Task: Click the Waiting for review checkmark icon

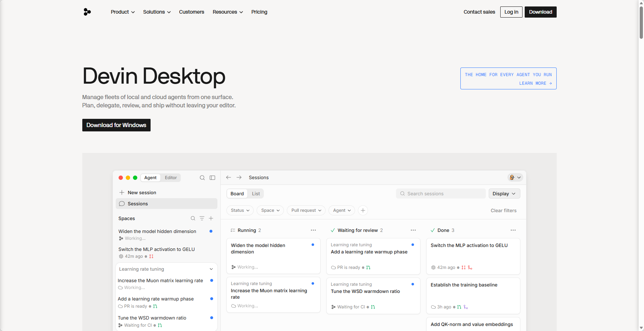Action: click(x=333, y=230)
